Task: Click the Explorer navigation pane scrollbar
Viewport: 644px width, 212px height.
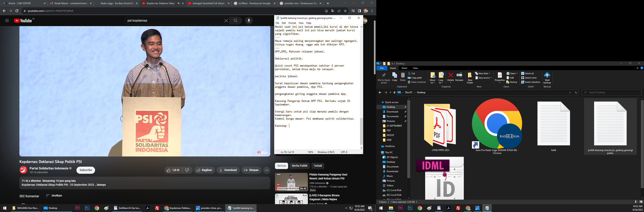Action: tap(409, 139)
